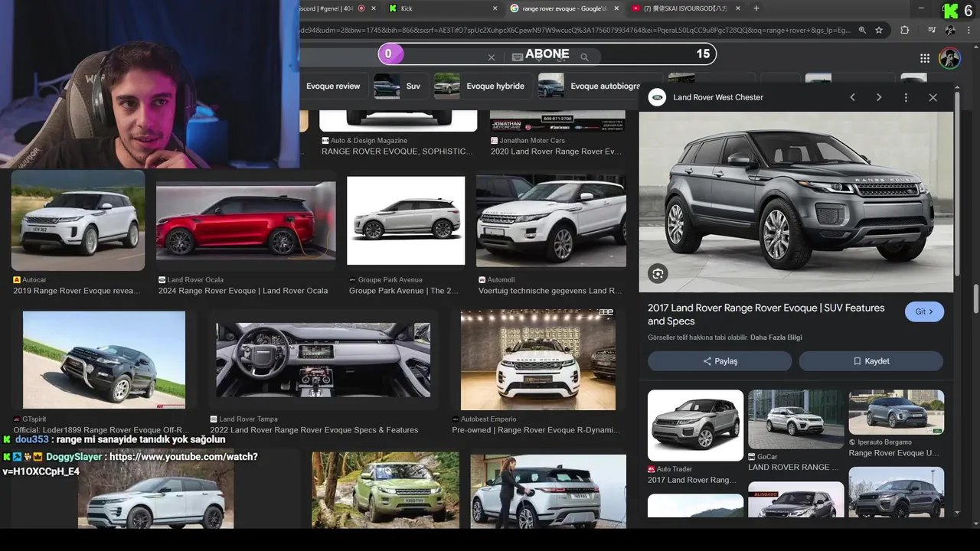Click the 2024 Range Rover Evoque Ocala caption
This screenshot has width=980, height=551.
243,291
